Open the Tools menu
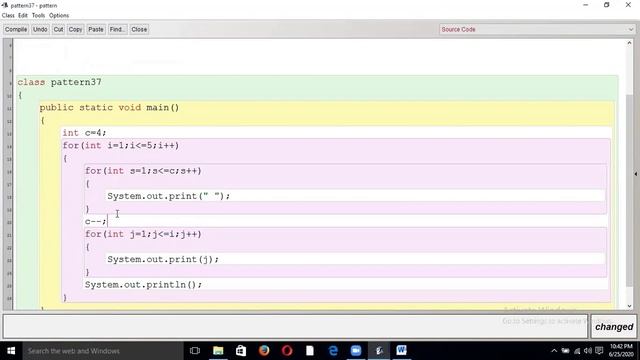Viewport: 640px width, 360px height. 38,16
